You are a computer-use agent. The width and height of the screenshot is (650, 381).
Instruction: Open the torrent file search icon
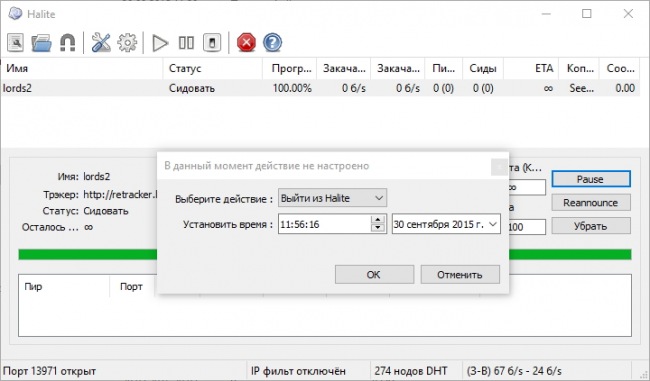(x=15, y=42)
